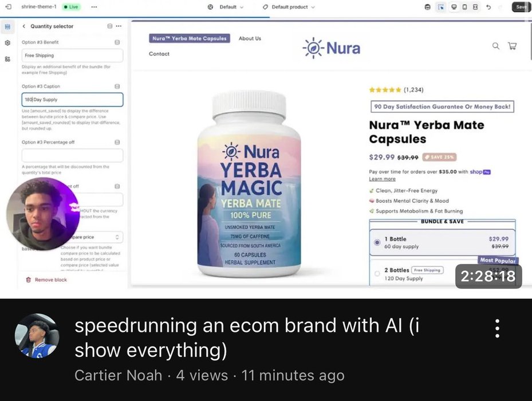
Task: Select the 1 Bottle radio option
Action: (377, 242)
